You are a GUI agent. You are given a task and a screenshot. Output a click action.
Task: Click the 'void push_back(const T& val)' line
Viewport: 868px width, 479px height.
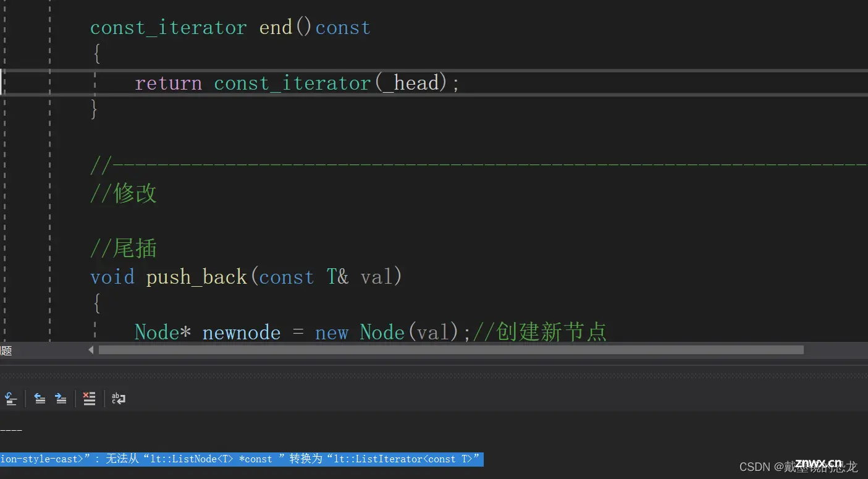[246, 276]
